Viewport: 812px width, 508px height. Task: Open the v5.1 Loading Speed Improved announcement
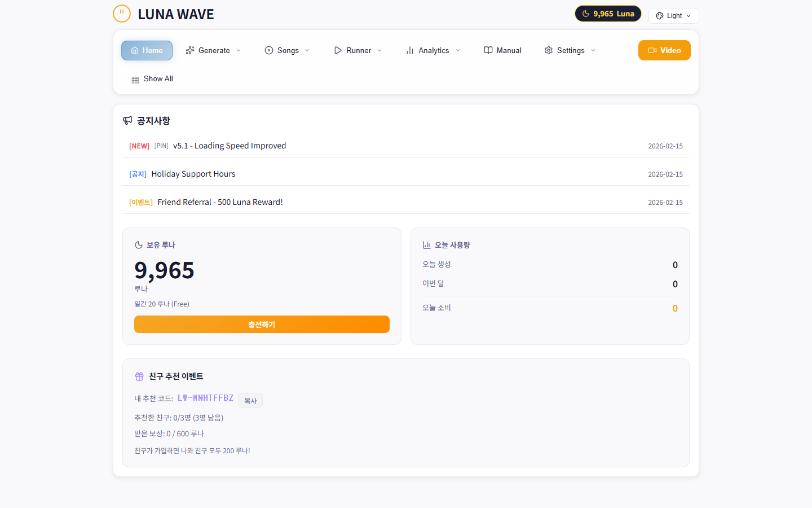pos(230,146)
